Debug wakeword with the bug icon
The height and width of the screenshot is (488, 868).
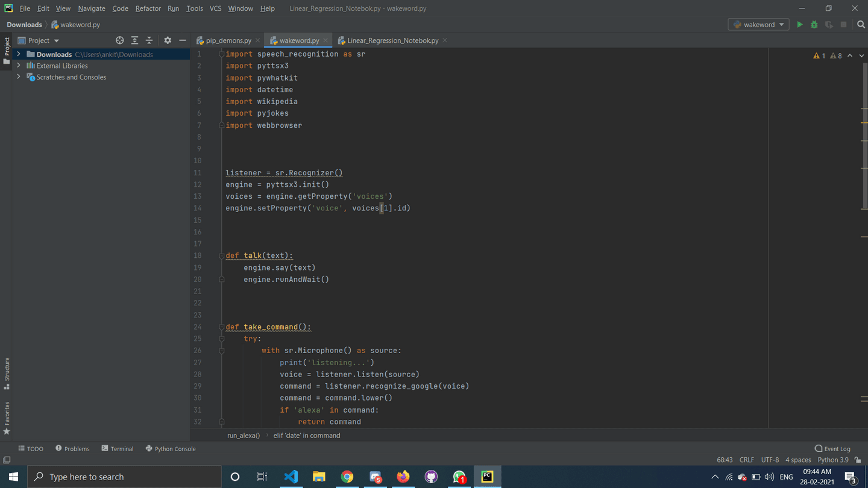pos(814,25)
